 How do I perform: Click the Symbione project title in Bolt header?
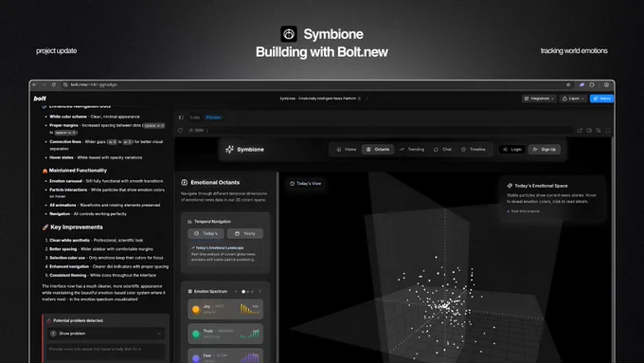pos(318,99)
